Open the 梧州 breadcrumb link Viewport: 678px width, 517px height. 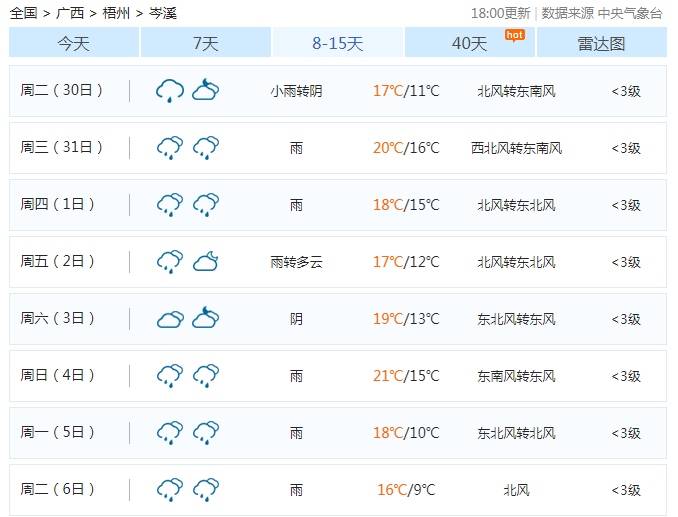(116, 13)
